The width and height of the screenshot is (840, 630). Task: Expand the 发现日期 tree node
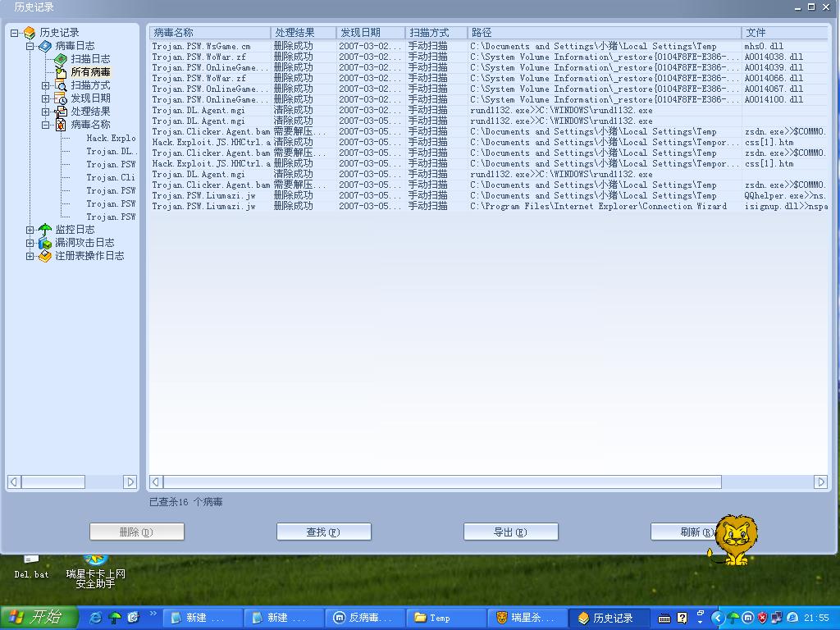pos(46,98)
